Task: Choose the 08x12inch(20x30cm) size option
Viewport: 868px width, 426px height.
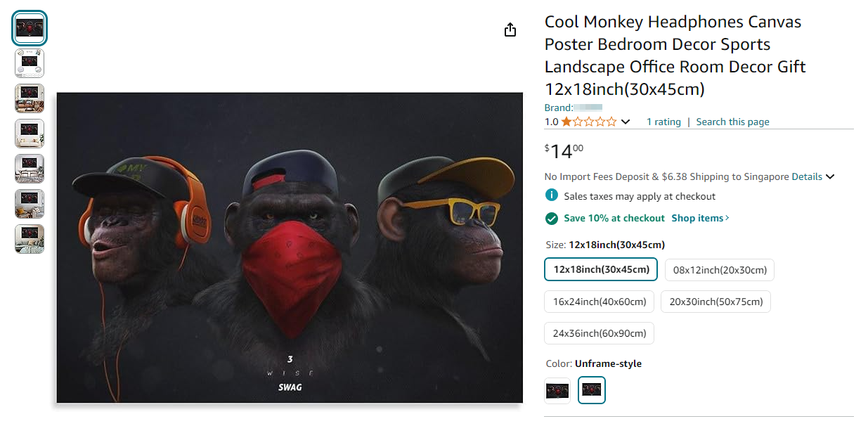Action: (x=720, y=270)
